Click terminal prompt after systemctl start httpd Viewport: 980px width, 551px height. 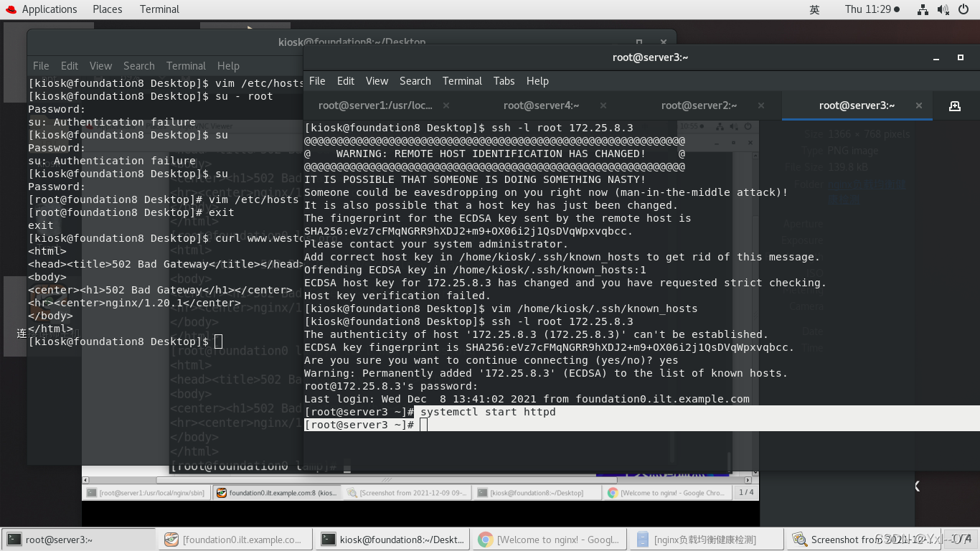[424, 425]
